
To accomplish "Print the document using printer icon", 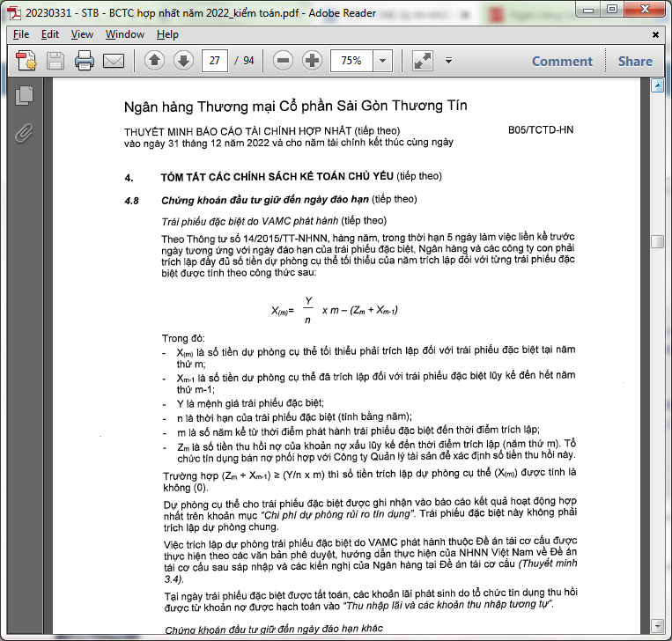I will 85,61.
